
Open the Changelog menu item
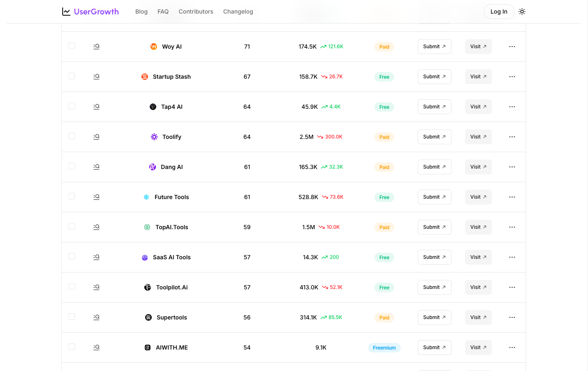pyautogui.click(x=238, y=12)
